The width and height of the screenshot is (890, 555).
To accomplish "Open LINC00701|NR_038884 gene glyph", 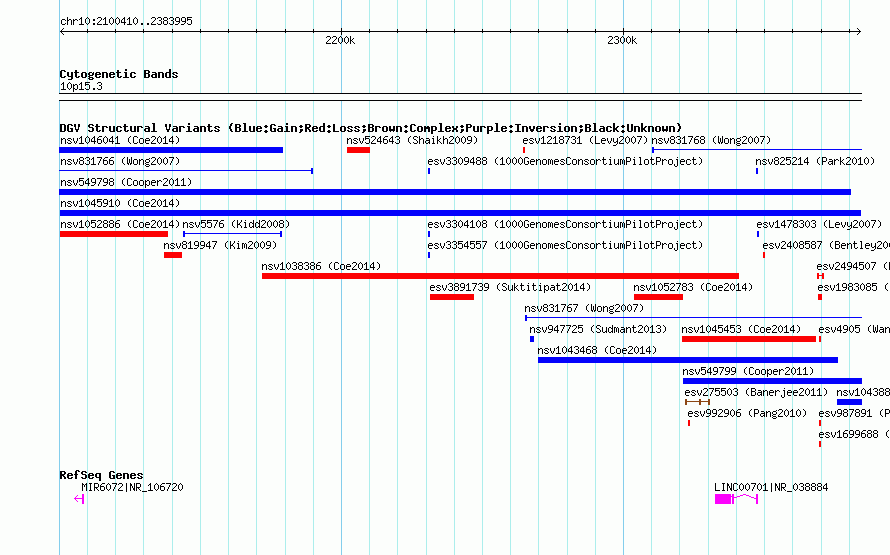I will (x=736, y=499).
